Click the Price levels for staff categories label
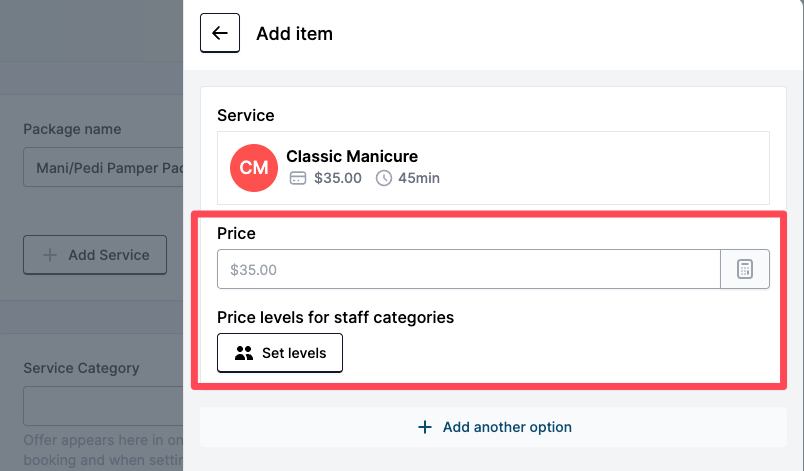Image resolution: width=804 pixels, height=471 pixels. point(335,317)
